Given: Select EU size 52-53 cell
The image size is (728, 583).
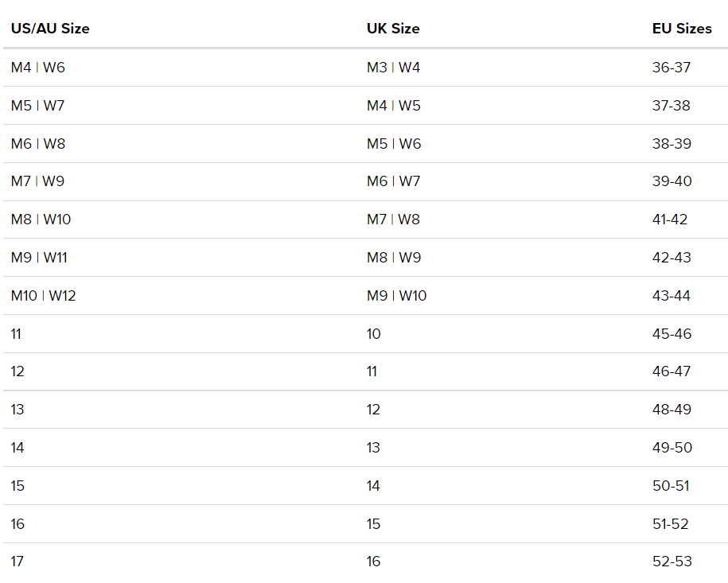Looking at the screenshot, I should pos(672,562).
